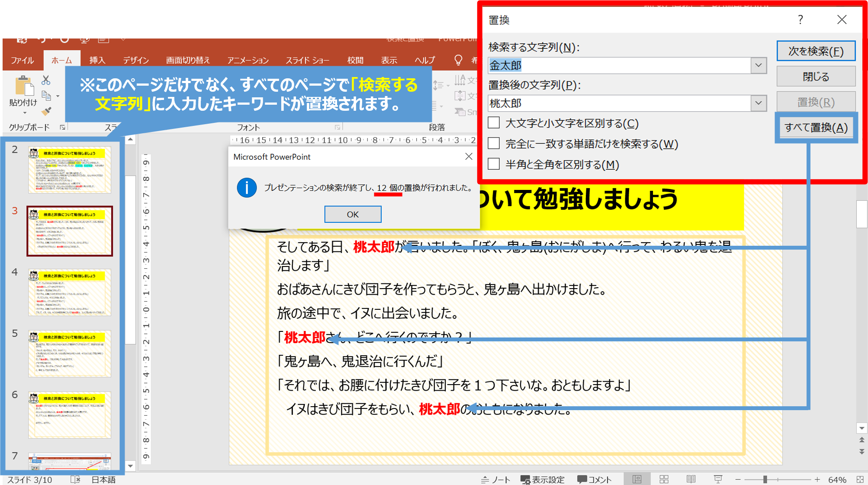Screen dimensions: 868x485
Task: Open the コメント comments pane
Action: click(595, 479)
